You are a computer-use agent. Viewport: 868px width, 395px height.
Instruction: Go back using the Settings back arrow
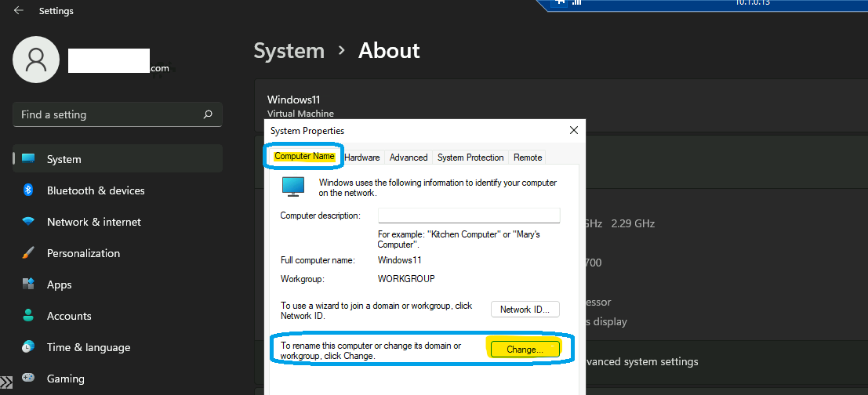pos(19,10)
